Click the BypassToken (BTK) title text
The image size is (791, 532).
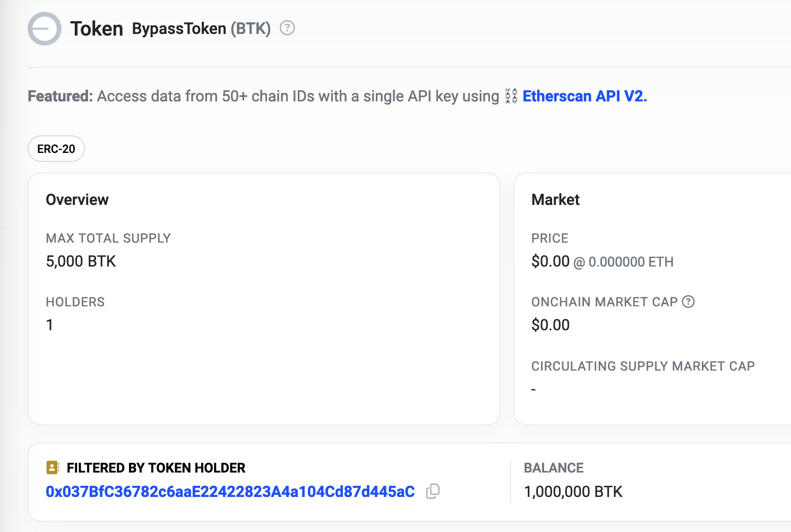[201, 28]
